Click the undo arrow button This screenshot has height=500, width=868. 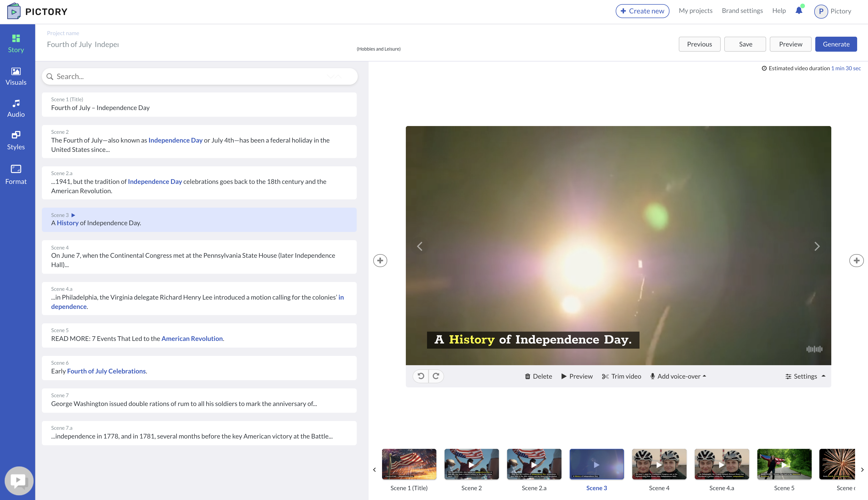[x=421, y=376]
